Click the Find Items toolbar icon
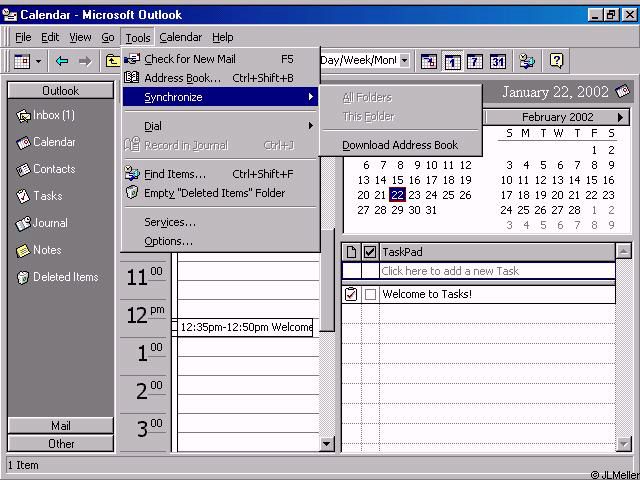The height and width of the screenshot is (480, 640). tap(527, 62)
